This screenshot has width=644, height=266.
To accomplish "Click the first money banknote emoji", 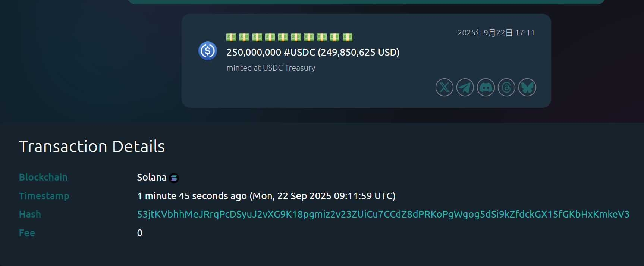I will (x=231, y=37).
